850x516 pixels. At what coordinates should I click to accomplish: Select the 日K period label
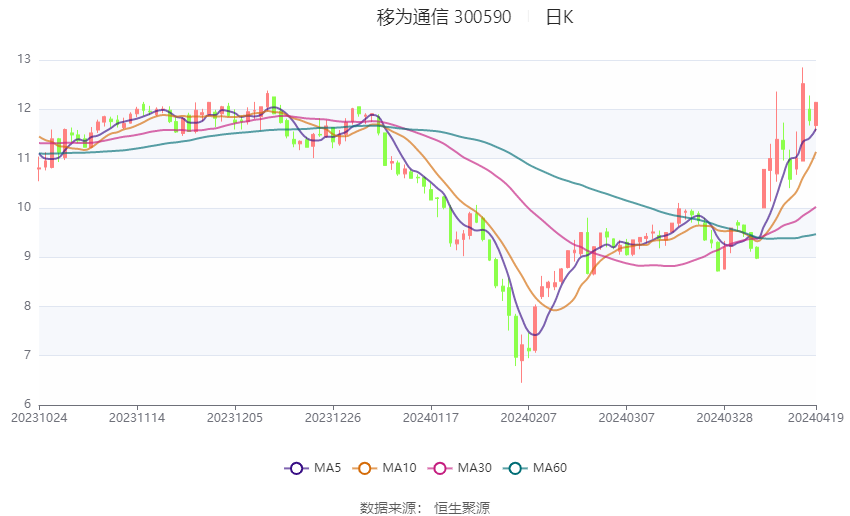[x=559, y=17]
